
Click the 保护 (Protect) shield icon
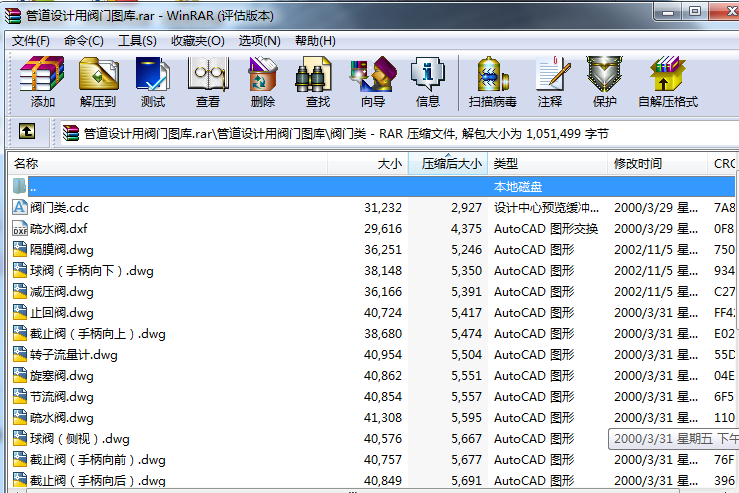click(604, 74)
